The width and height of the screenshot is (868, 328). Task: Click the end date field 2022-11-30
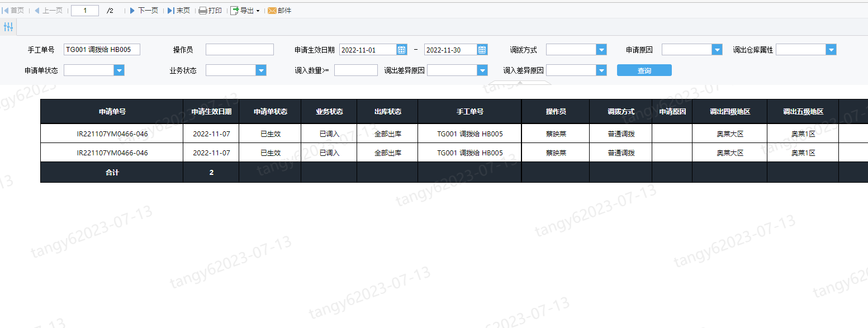click(x=451, y=50)
